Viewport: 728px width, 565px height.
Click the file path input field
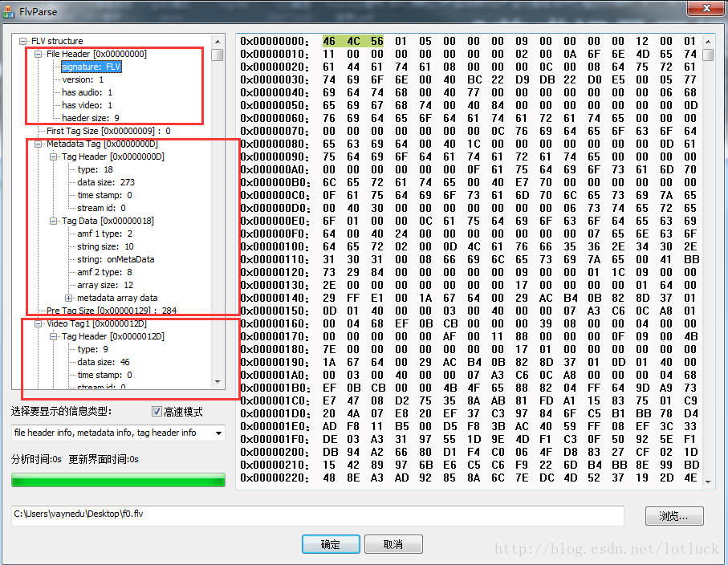[x=318, y=515]
